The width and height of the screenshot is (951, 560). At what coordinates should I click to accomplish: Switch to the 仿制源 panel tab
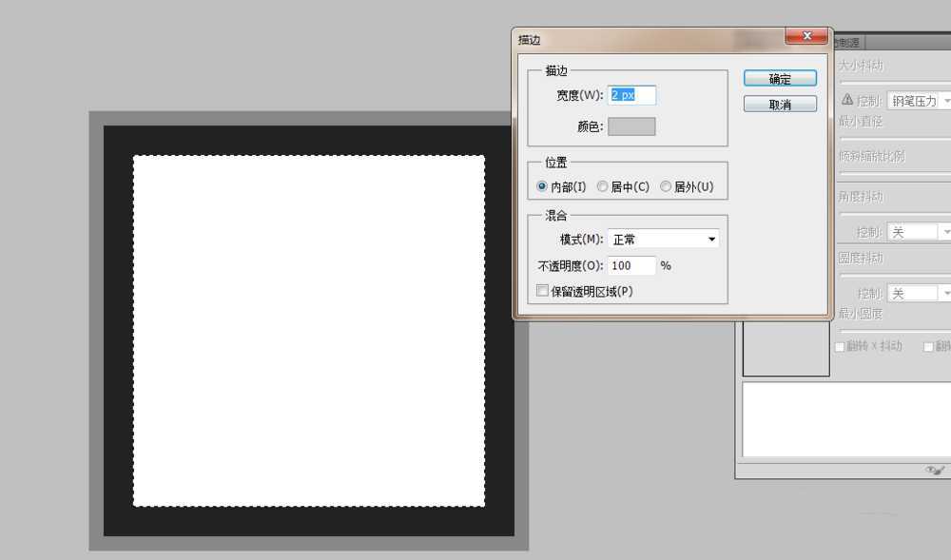pos(846,41)
